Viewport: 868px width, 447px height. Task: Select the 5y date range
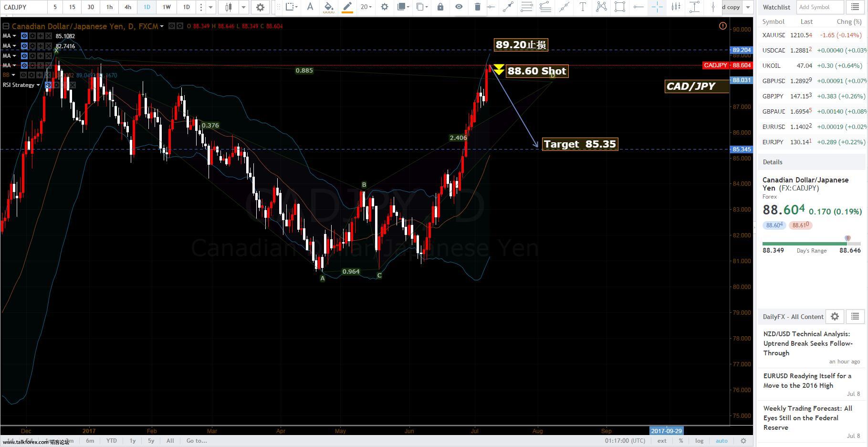(151, 441)
